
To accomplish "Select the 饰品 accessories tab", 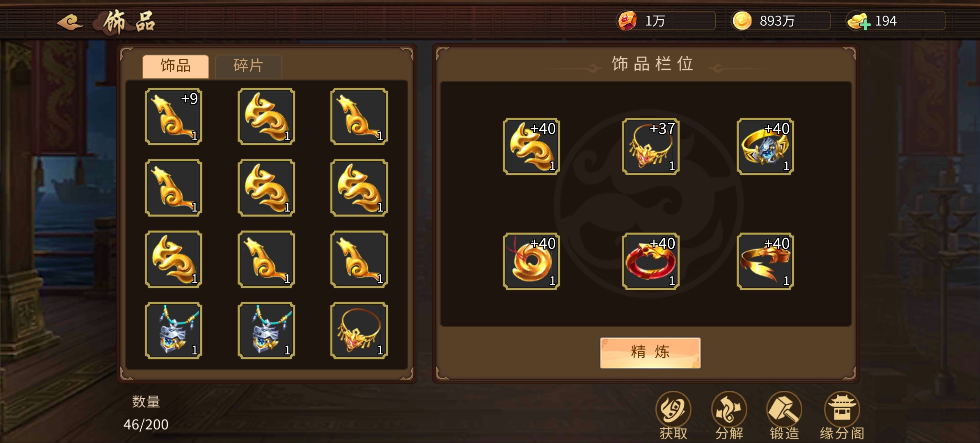I will pyautogui.click(x=176, y=66).
